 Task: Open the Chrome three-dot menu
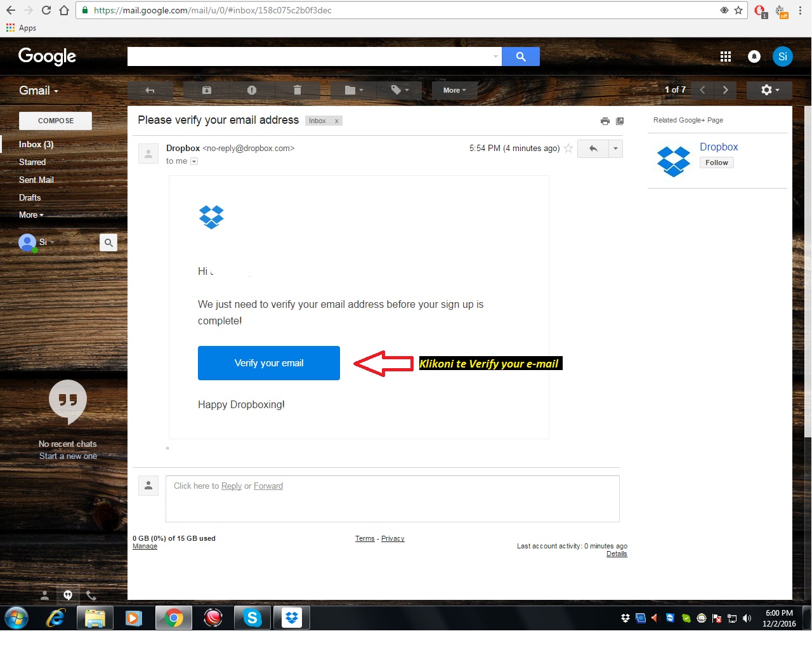pos(801,10)
